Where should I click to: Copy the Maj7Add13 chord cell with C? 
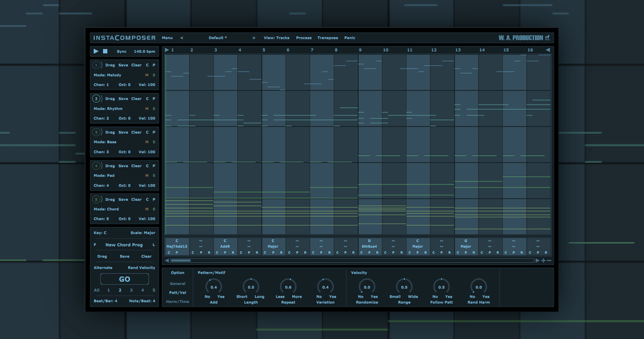(169, 253)
